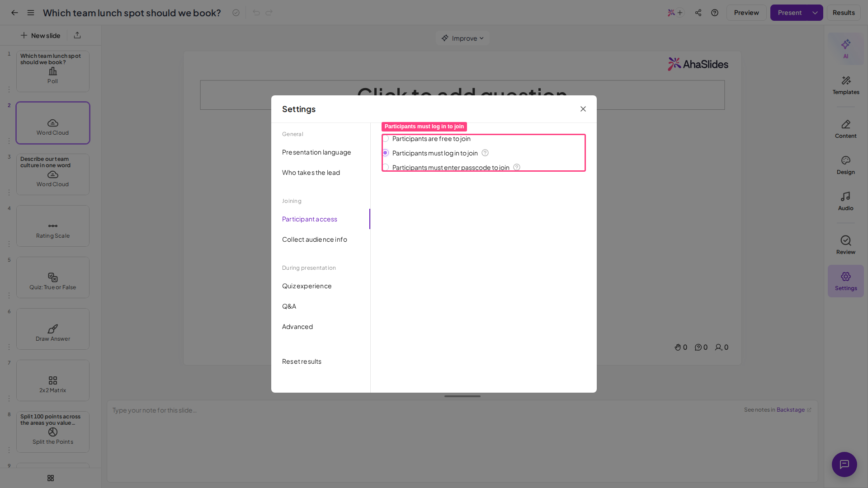Select the Rating Scale slide thumbnail
The width and height of the screenshot is (868, 488).
[53, 226]
